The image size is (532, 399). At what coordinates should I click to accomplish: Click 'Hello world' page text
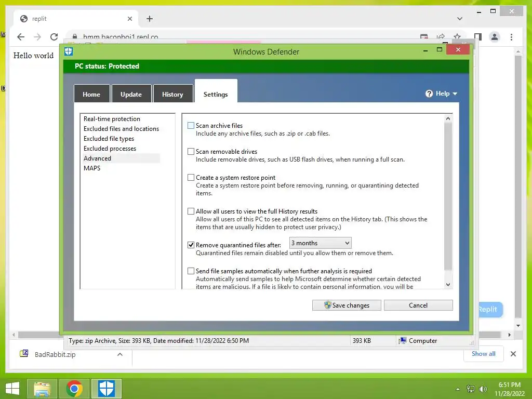click(34, 55)
